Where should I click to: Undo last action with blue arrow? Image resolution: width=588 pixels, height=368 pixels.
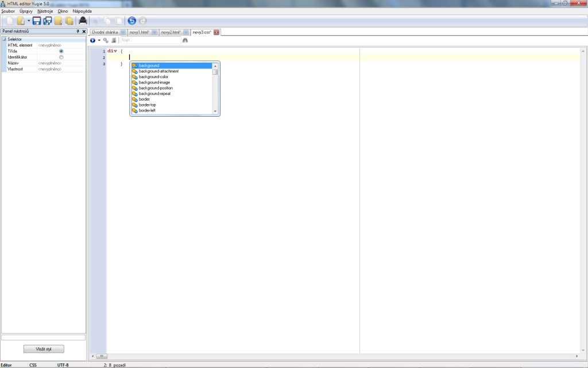tap(131, 21)
